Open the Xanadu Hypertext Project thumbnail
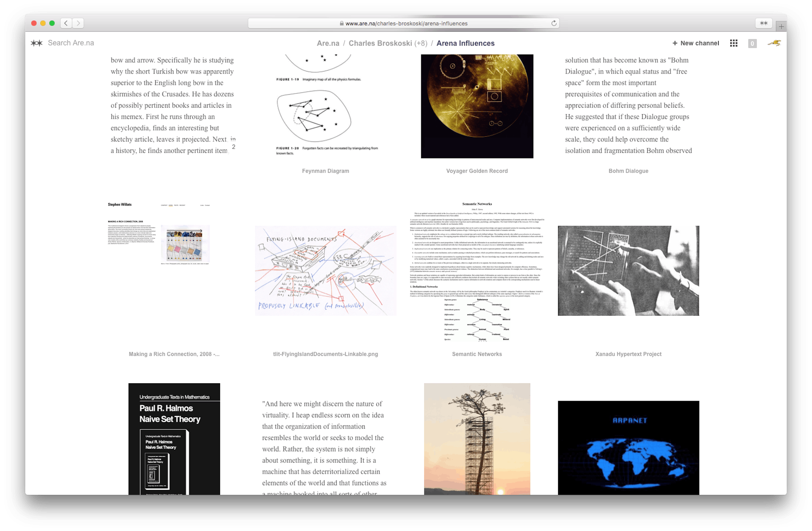The width and height of the screenshot is (812, 531). [628, 271]
